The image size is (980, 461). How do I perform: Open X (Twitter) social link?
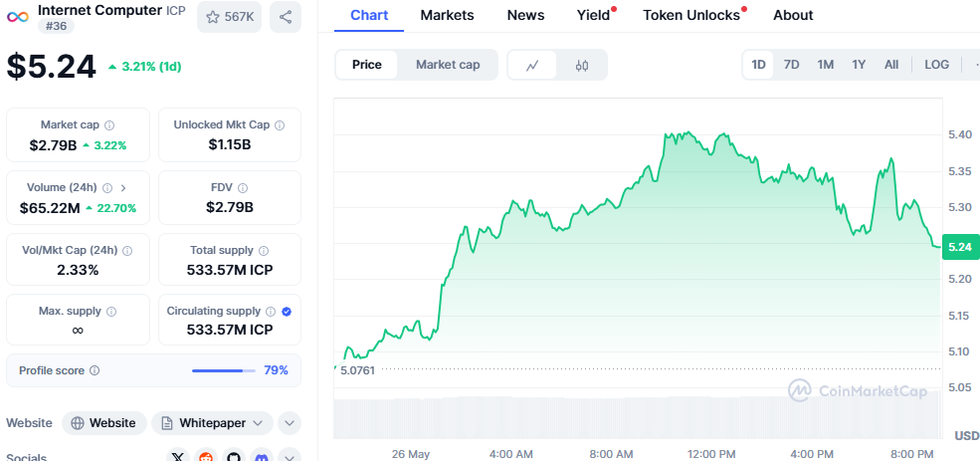click(179, 457)
